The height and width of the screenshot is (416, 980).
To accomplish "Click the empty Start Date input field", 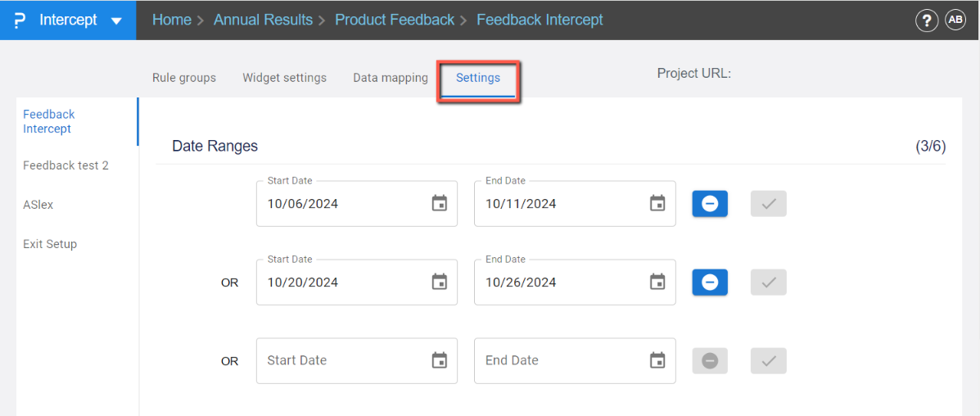I will [x=340, y=361].
